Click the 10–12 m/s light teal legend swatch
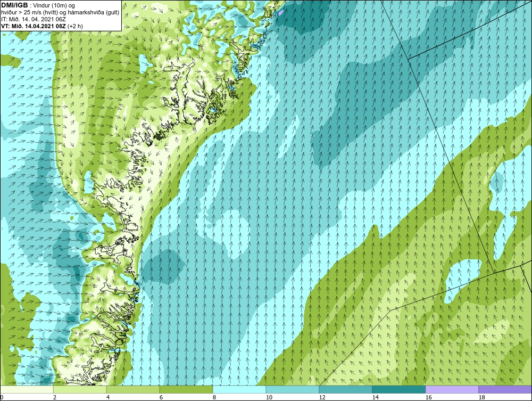 [x=293, y=389]
